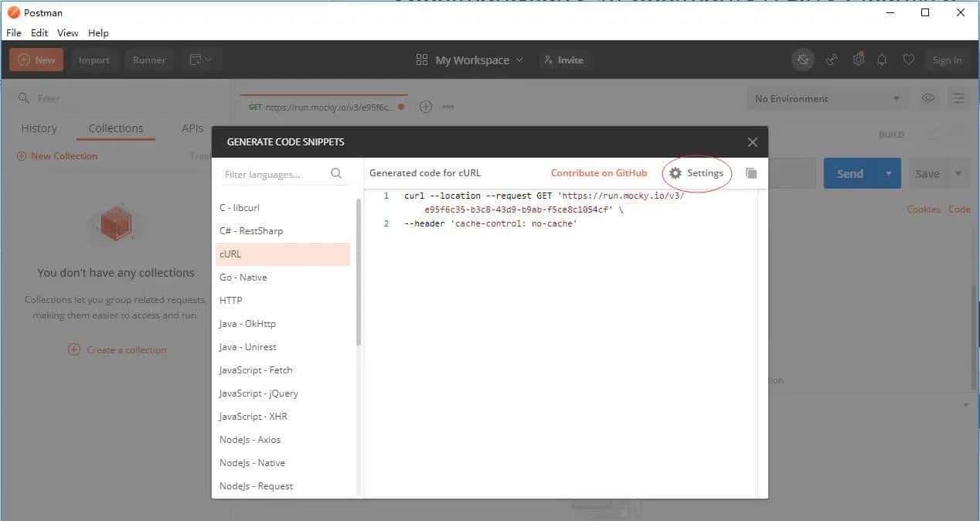
Task: Click the heart icon in header
Action: (x=909, y=60)
